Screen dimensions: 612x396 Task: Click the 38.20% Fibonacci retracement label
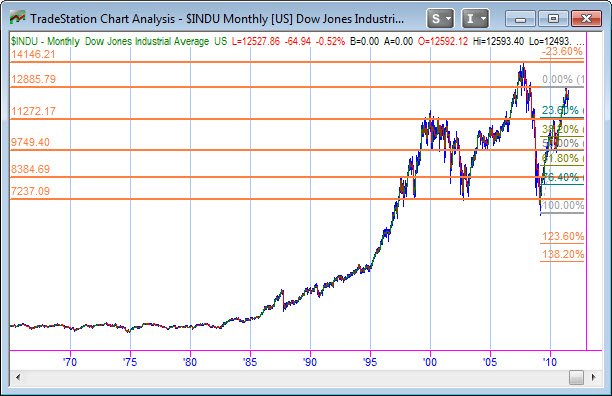[x=562, y=129]
